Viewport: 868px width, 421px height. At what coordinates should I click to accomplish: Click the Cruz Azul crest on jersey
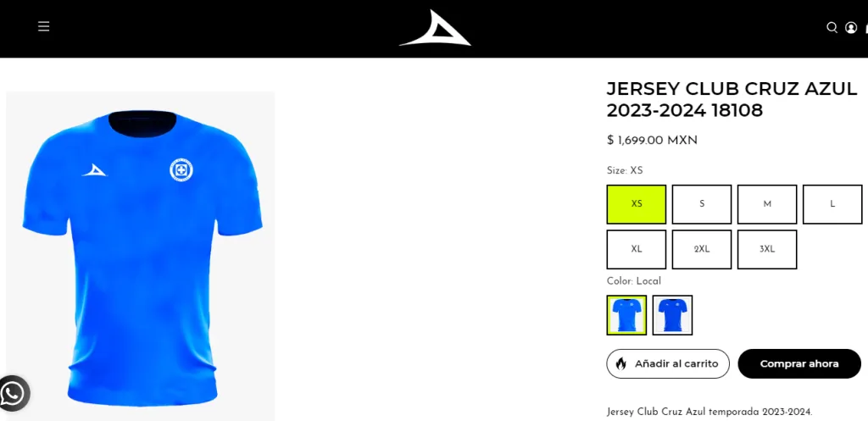click(x=181, y=169)
